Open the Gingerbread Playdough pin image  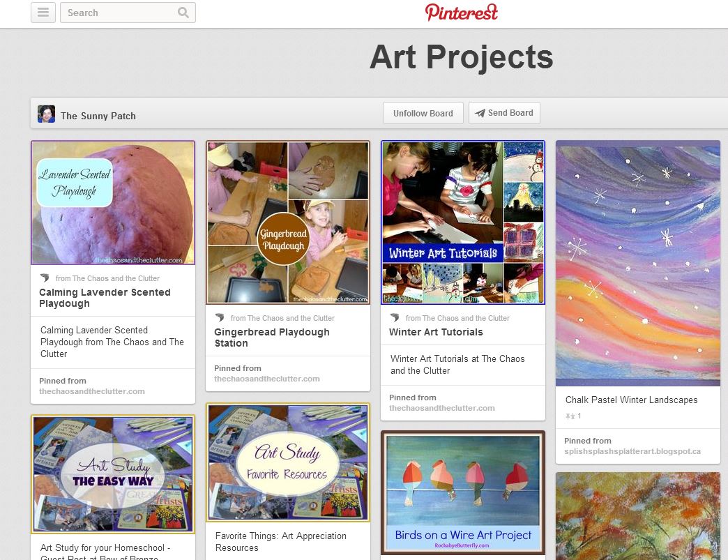coord(288,222)
